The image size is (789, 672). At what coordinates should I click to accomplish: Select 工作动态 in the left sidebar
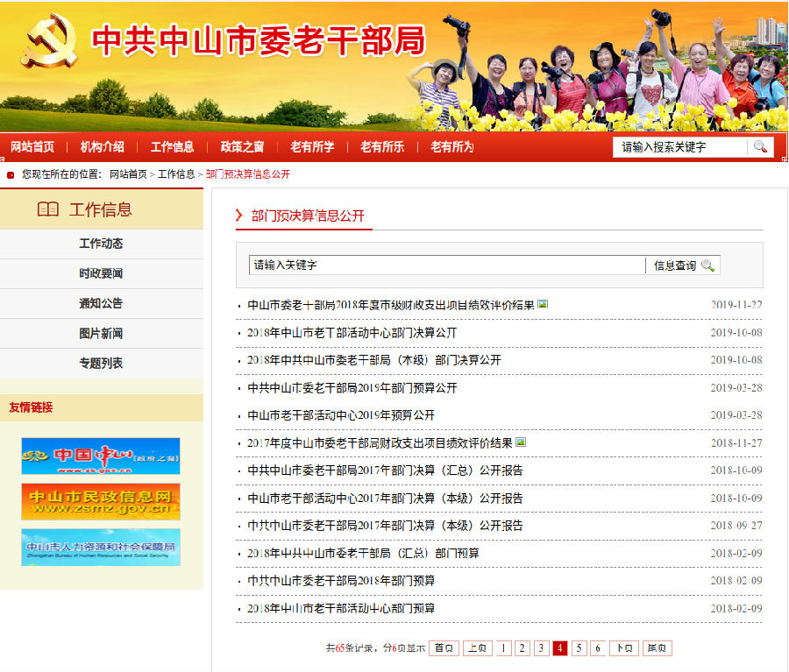click(x=101, y=244)
